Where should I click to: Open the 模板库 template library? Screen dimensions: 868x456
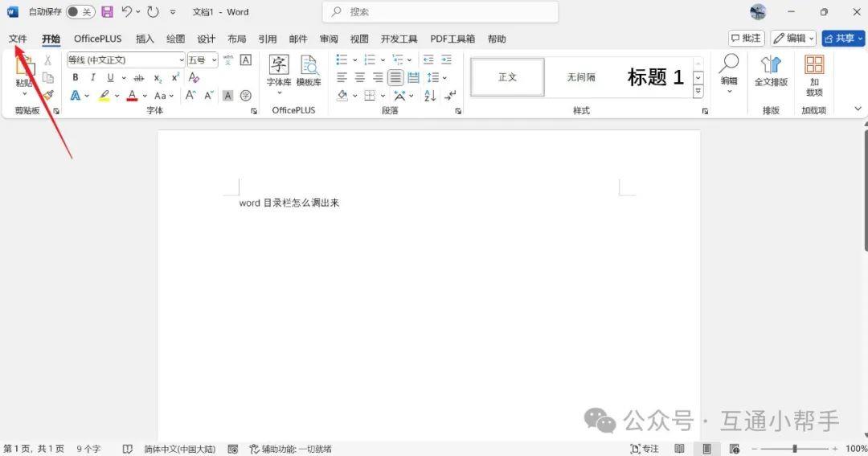(x=309, y=71)
